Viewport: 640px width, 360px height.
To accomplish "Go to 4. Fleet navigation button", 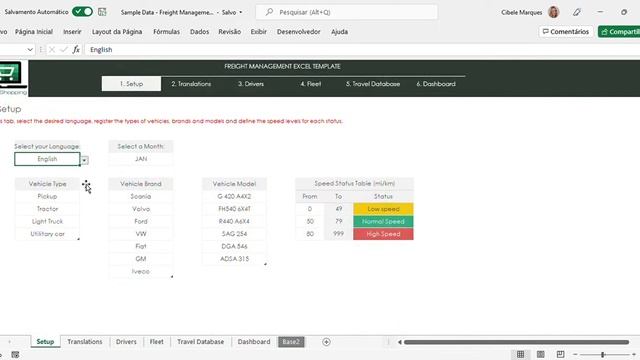I will 311,84.
